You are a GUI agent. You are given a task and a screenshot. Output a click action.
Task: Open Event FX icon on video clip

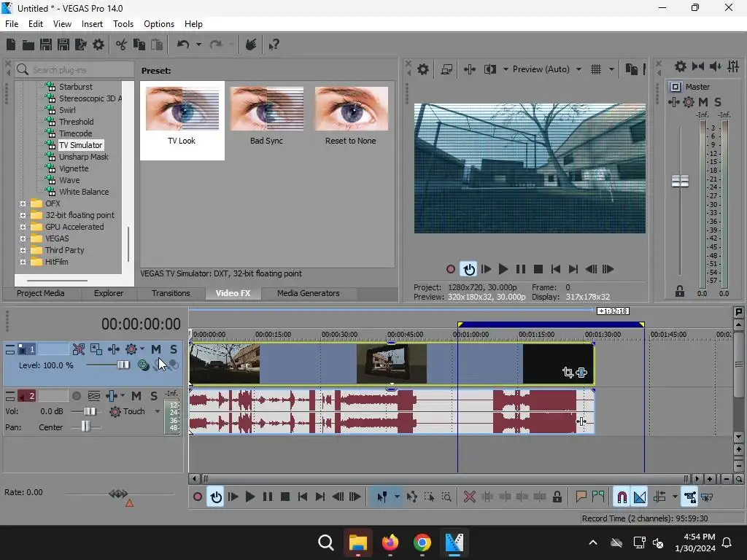[581, 373]
